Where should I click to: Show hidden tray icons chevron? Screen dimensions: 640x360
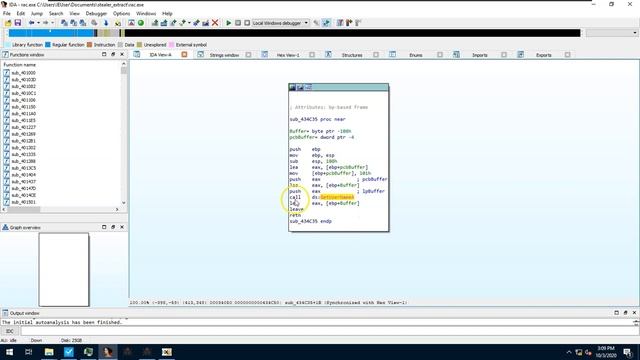click(x=569, y=352)
